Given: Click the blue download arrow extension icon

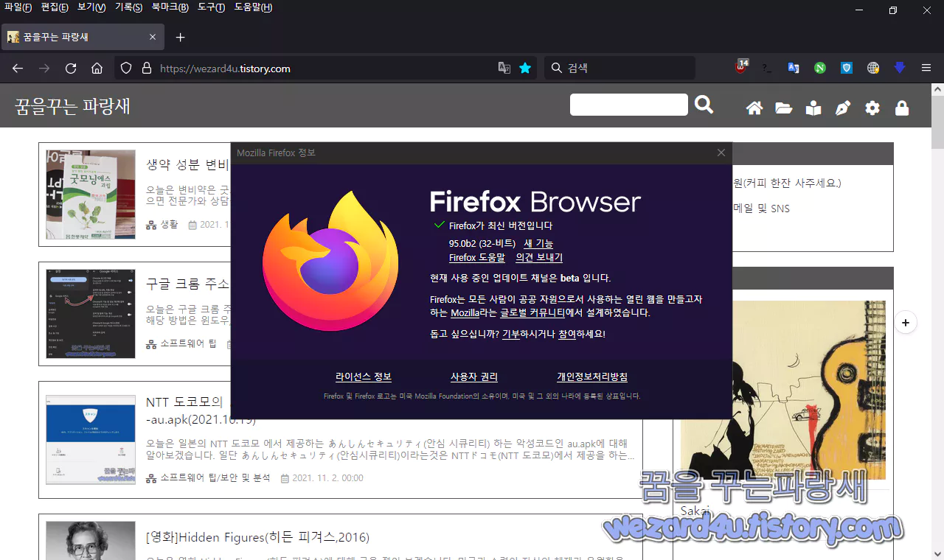Looking at the screenshot, I should (x=899, y=68).
